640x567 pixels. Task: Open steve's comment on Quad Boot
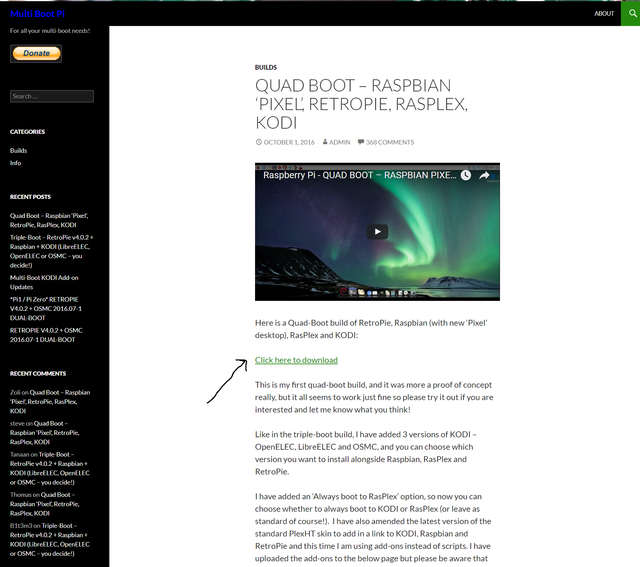click(x=44, y=433)
